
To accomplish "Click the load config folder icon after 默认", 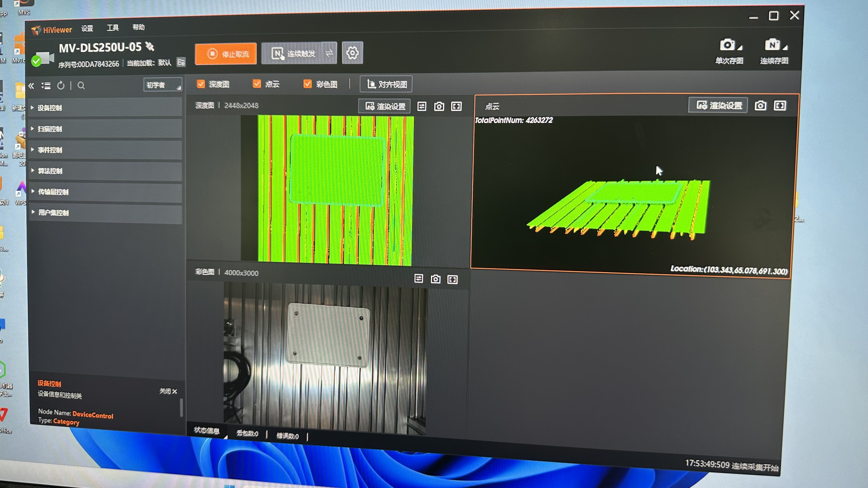I will (181, 62).
